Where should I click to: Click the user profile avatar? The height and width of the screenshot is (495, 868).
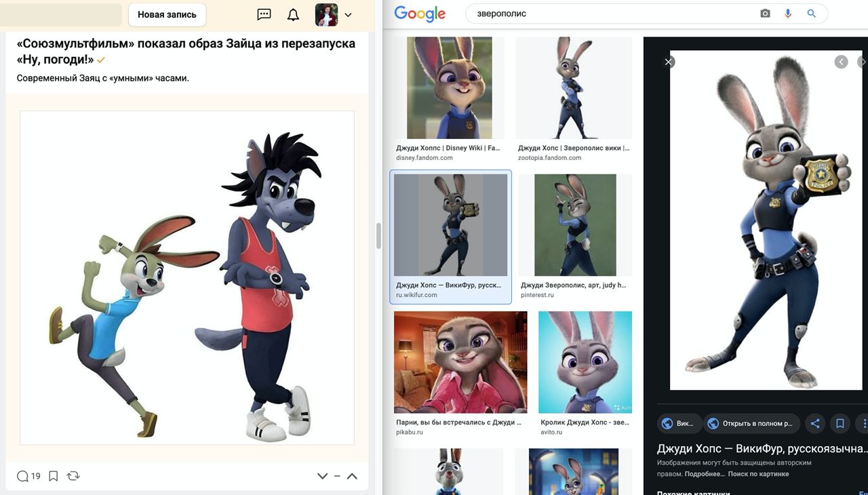[x=326, y=14]
